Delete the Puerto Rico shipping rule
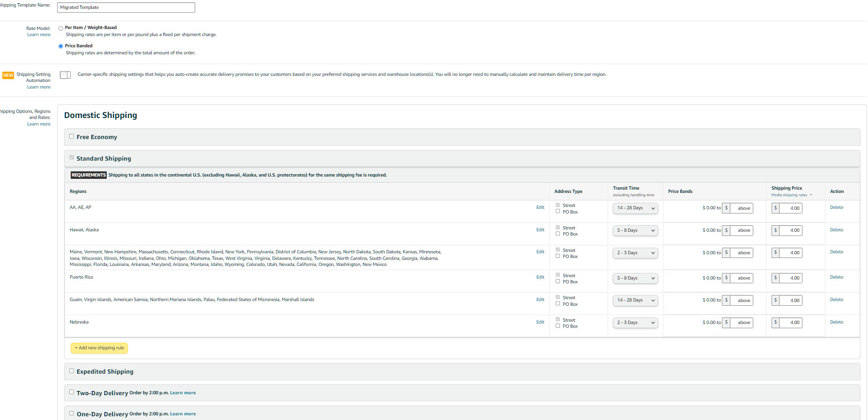Image resolution: width=868 pixels, height=420 pixels. pos(837,277)
